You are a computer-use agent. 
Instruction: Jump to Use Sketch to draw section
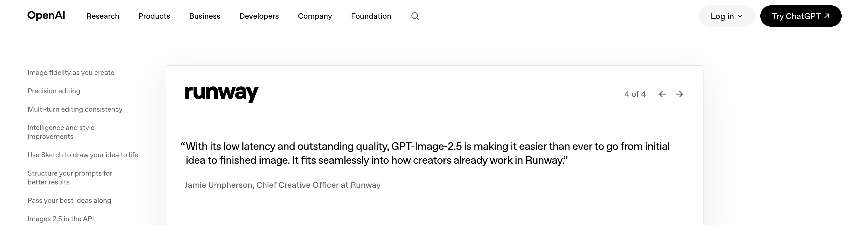83,155
